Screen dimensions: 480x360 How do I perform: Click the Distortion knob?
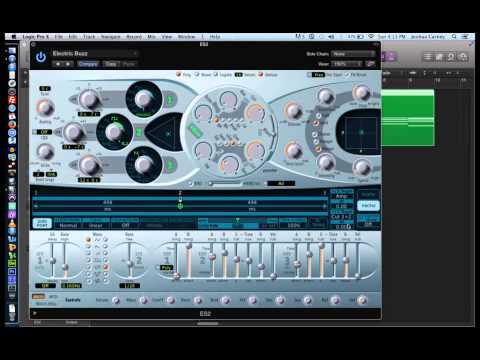(x=325, y=96)
